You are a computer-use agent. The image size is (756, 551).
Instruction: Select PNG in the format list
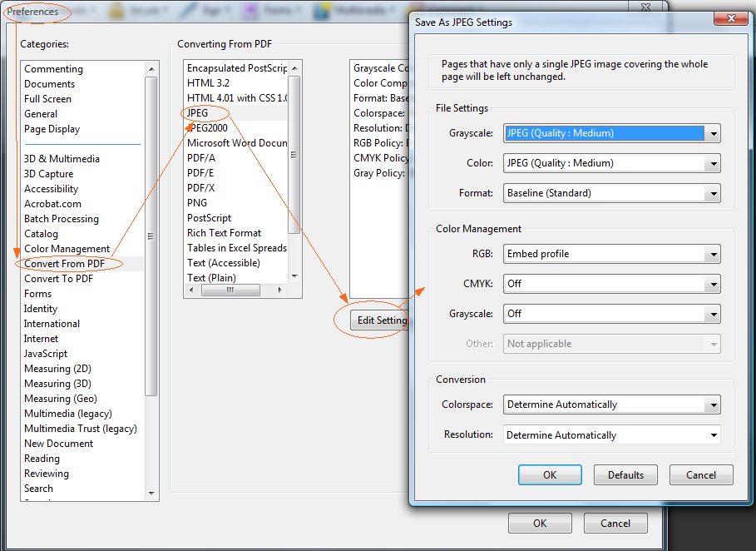pos(196,202)
